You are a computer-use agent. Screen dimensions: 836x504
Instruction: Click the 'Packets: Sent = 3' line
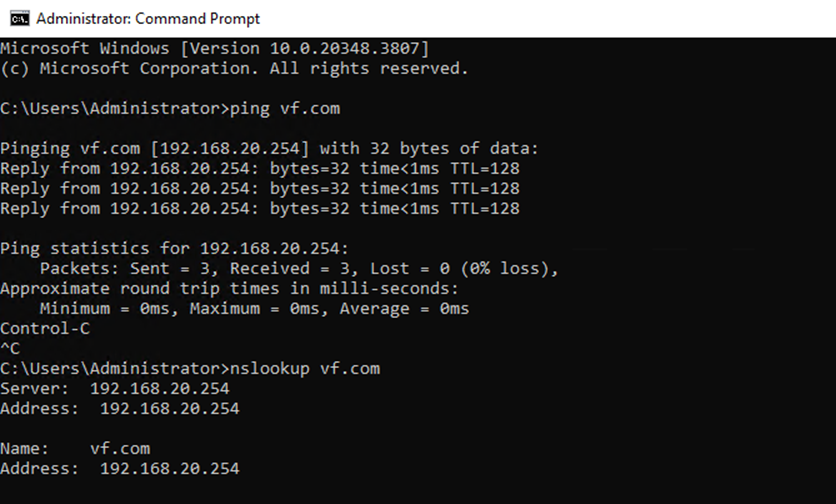[x=299, y=269]
